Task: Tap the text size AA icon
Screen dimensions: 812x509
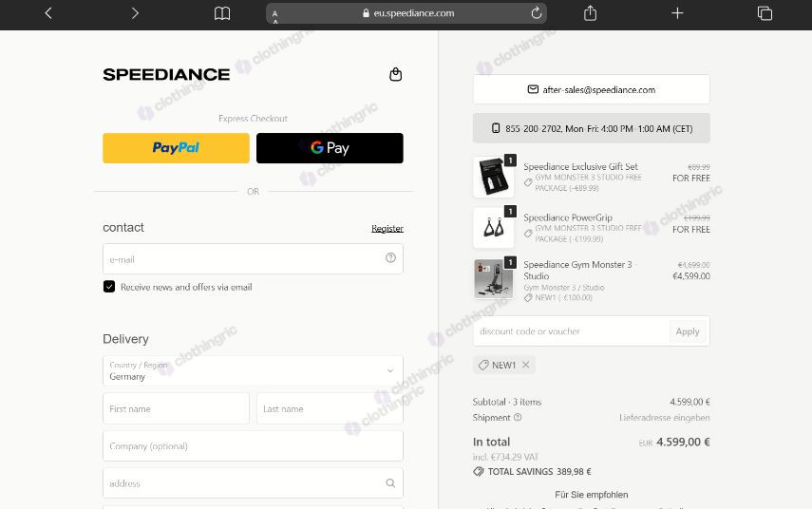Action: [275, 16]
